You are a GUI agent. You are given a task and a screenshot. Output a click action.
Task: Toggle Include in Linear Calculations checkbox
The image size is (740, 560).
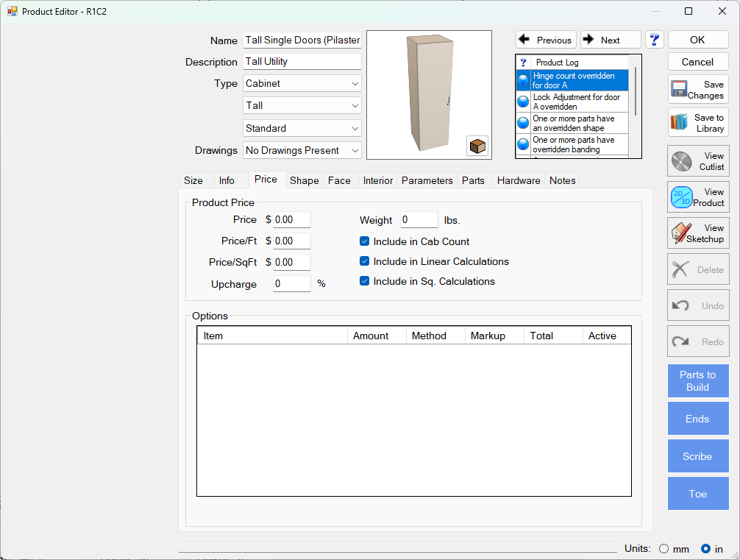(x=364, y=261)
